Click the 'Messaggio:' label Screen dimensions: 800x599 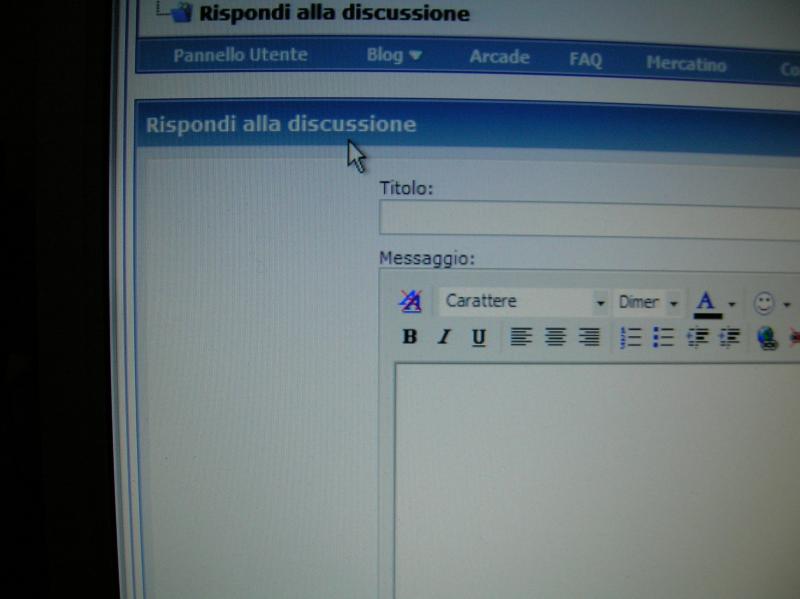[427, 258]
